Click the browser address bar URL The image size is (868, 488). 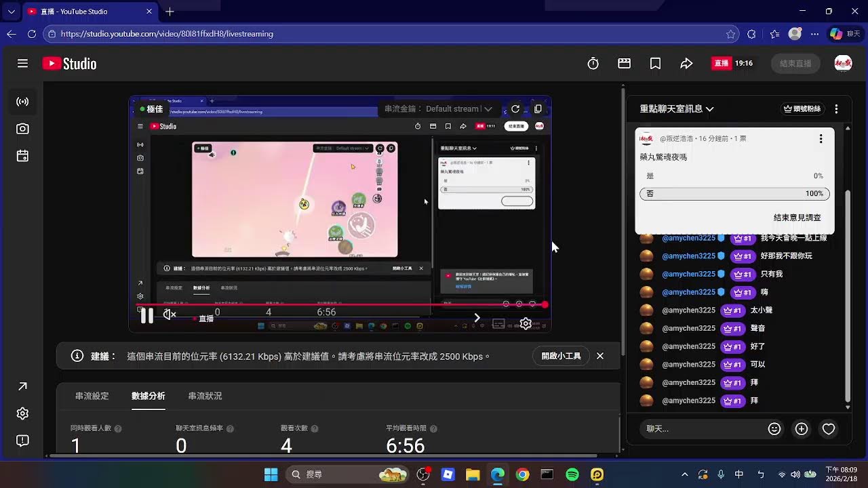167,34
